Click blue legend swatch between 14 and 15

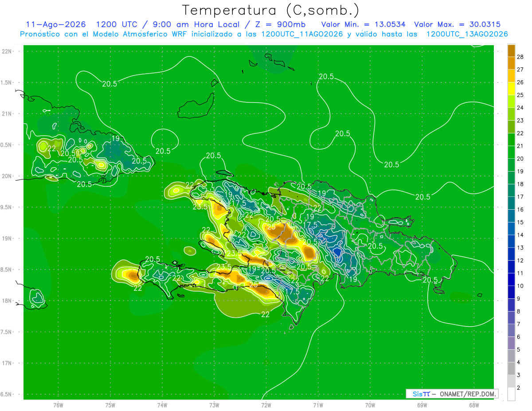pos(511,228)
